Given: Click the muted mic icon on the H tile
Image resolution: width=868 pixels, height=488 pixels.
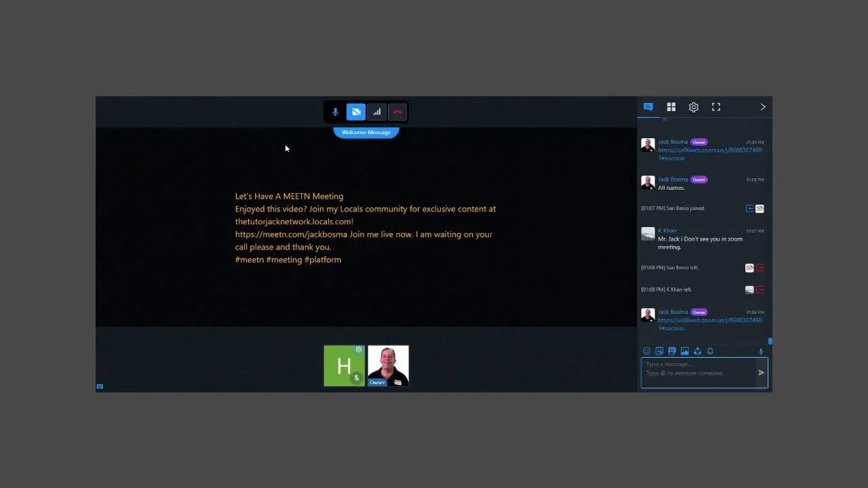Looking at the screenshot, I should tap(357, 378).
